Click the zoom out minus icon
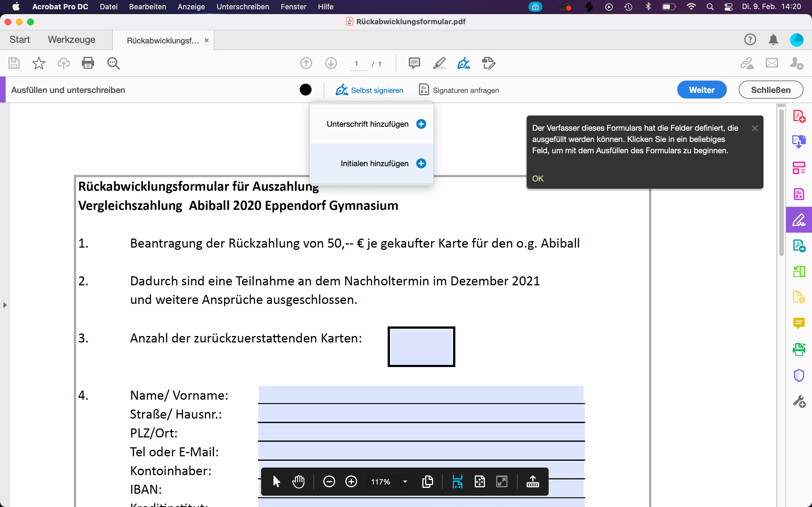Image resolution: width=812 pixels, height=507 pixels. pos(329,482)
